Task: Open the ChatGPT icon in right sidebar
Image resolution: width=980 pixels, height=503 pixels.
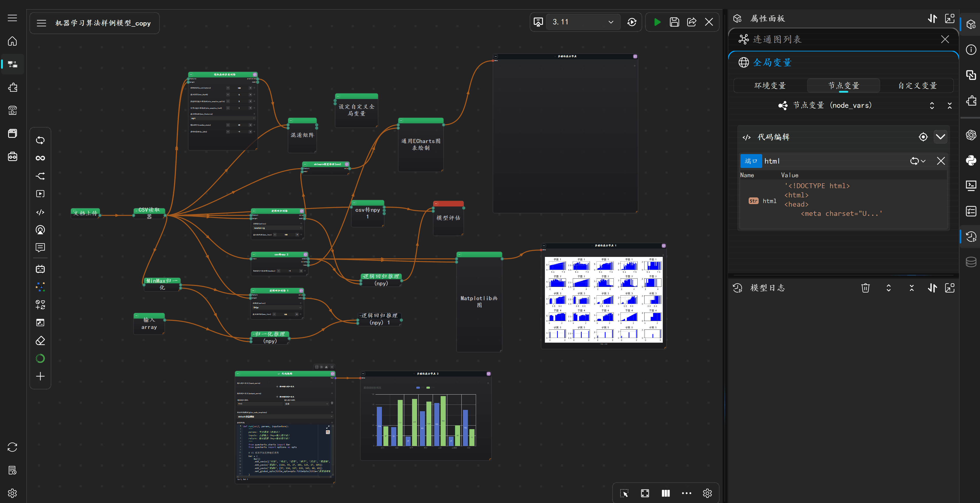Action: (971, 135)
